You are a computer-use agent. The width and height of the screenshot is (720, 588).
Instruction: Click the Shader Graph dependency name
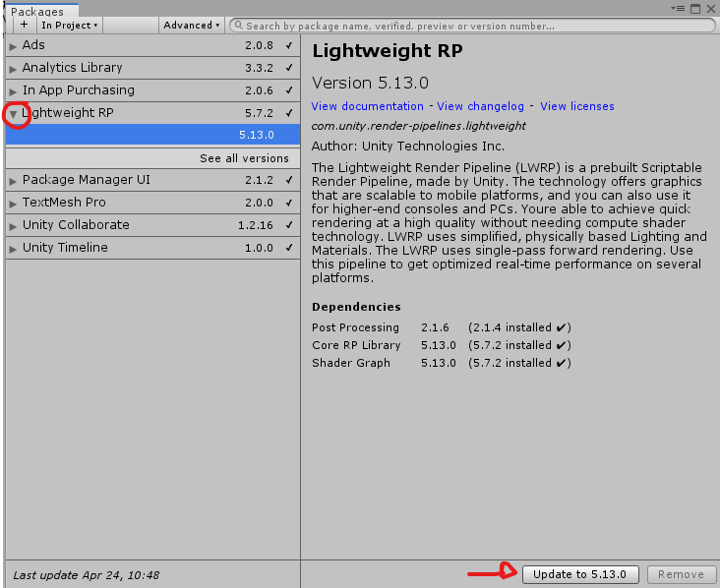pyautogui.click(x=351, y=363)
